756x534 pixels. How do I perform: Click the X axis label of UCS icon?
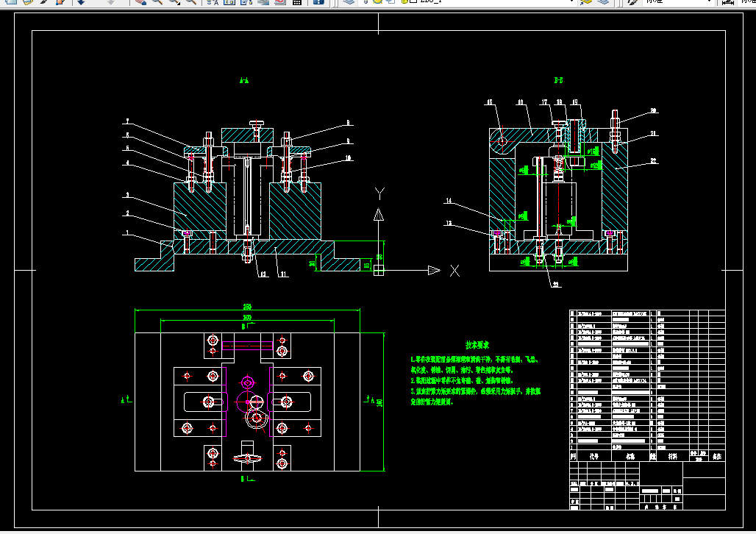pyautogui.click(x=454, y=271)
